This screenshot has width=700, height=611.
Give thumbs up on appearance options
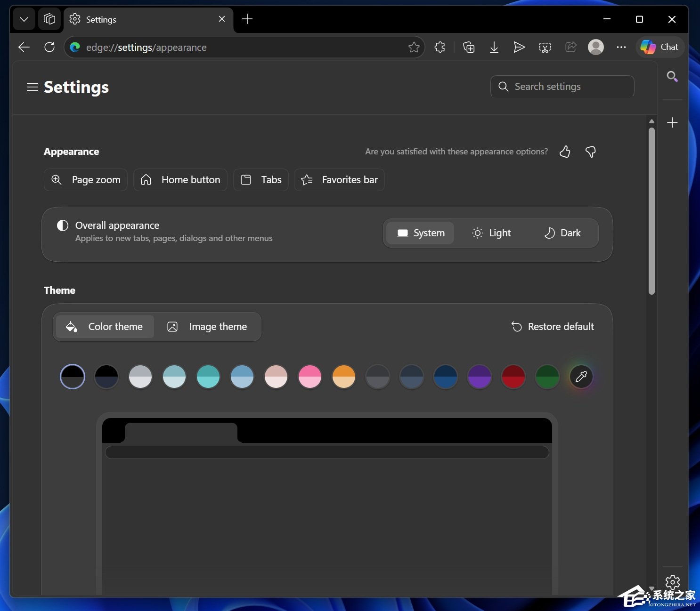click(x=565, y=152)
